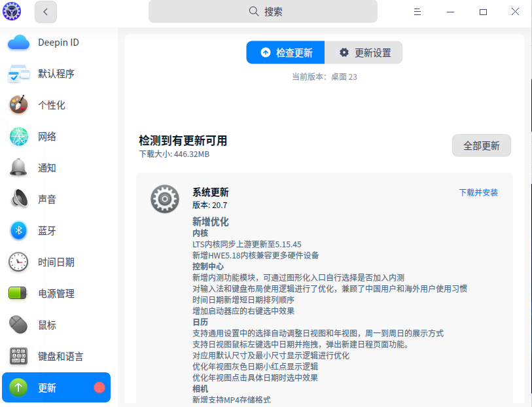Image resolution: width=532 pixels, height=407 pixels.
Task: Click the 系统更新 gear icon
Action: click(165, 199)
